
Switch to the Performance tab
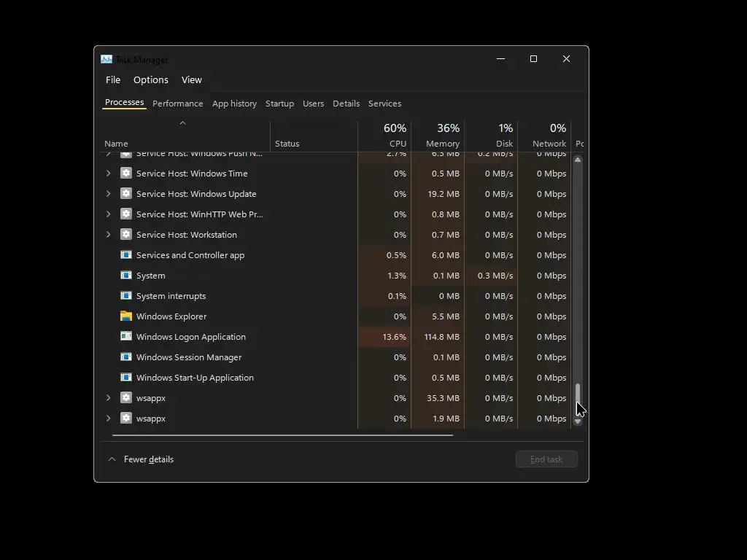pos(178,104)
